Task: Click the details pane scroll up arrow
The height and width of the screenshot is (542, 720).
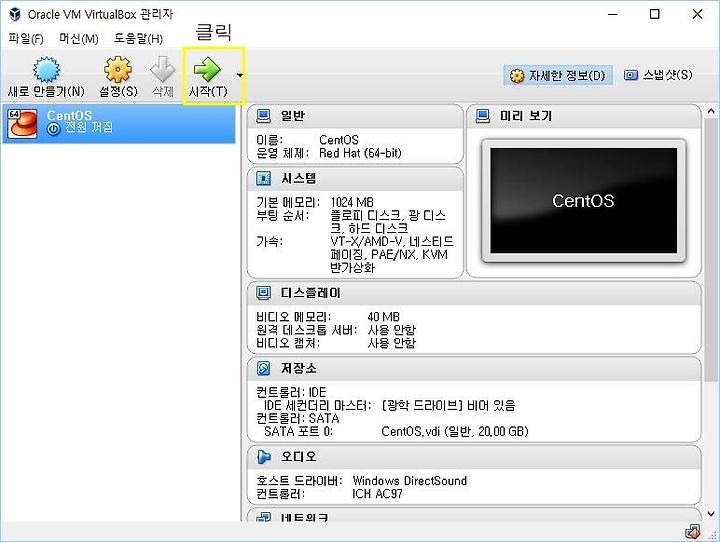Action: (711, 112)
